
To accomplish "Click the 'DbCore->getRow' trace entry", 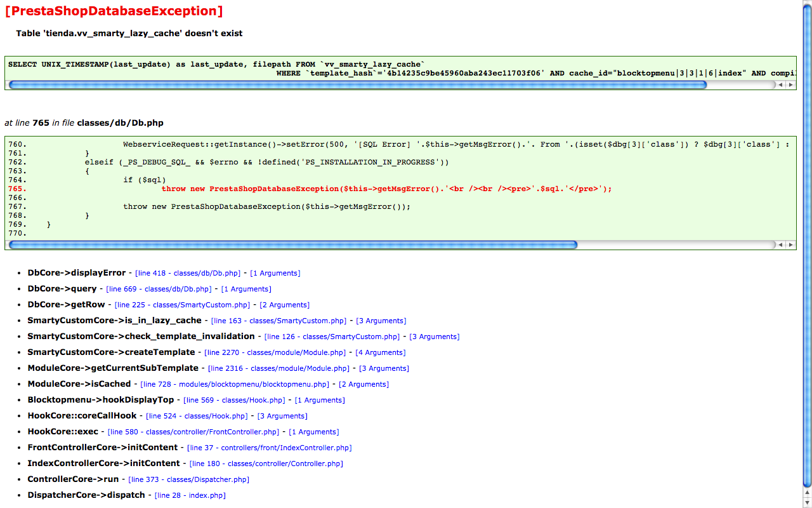I will (x=66, y=305).
